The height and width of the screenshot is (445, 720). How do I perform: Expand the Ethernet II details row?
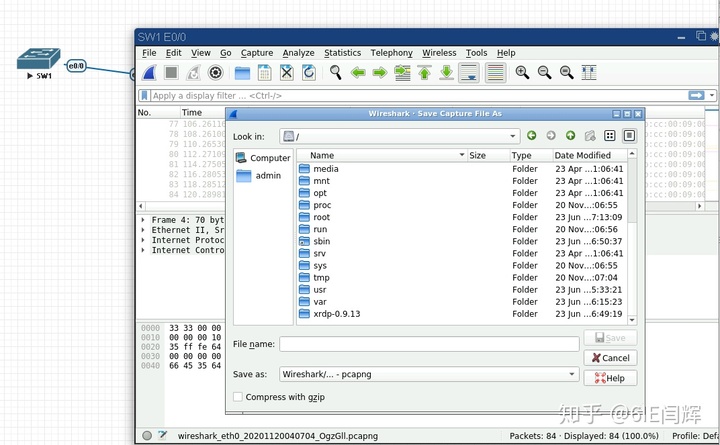pos(143,230)
